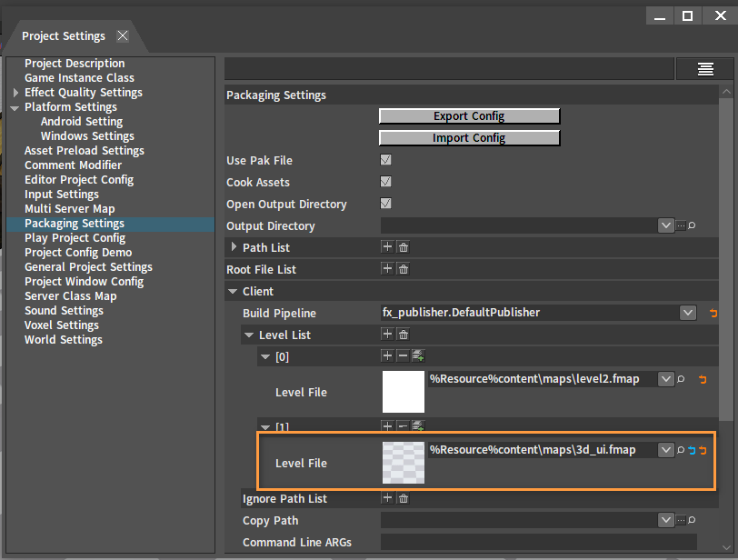Remove Level List element [0] with minus icon
Screen dimensions: 738x560
pos(403,355)
